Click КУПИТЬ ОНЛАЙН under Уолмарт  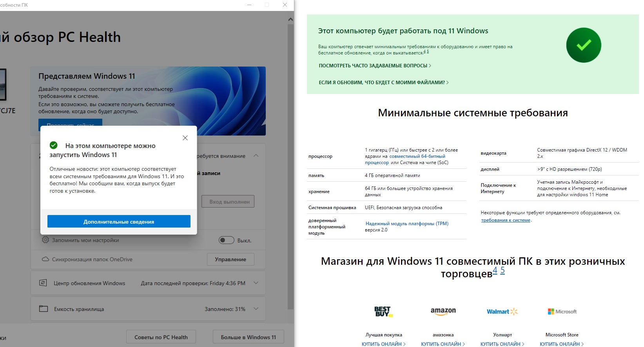tap(502, 344)
